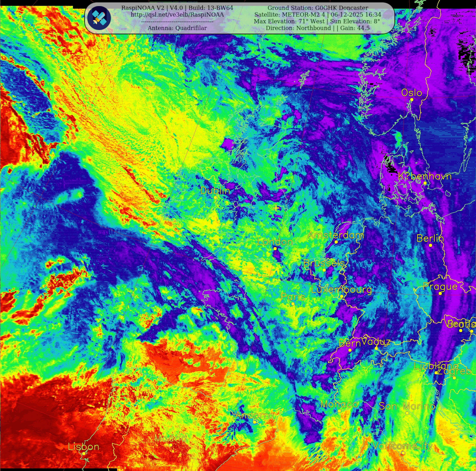The width and height of the screenshot is (476, 471).
Task: Click the Berlin city marker dot
Action: (x=430, y=245)
